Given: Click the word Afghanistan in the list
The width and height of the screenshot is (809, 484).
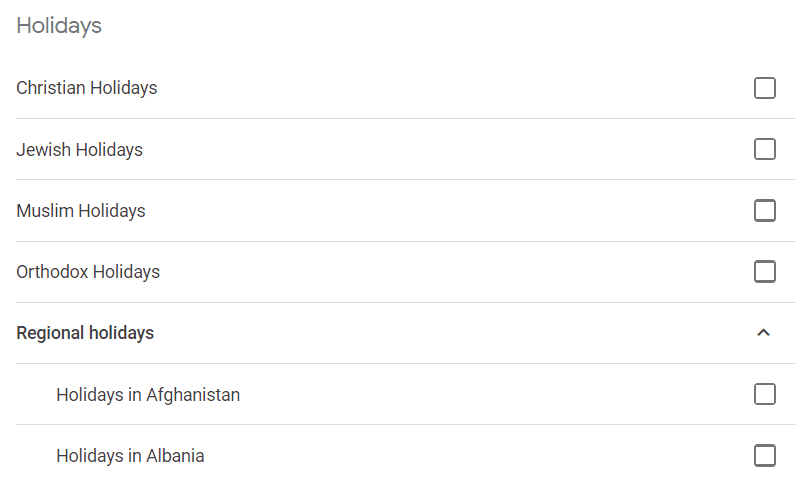Looking at the screenshot, I should pyautogui.click(x=193, y=395).
